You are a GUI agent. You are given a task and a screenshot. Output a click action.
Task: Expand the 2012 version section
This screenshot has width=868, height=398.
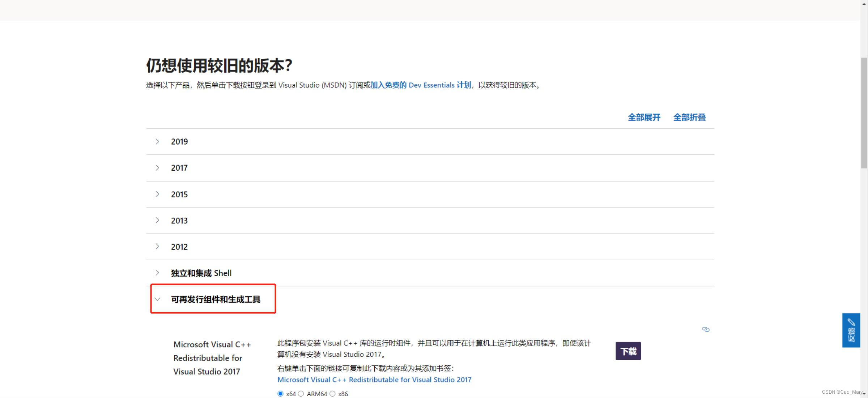(x=179, y=247)
